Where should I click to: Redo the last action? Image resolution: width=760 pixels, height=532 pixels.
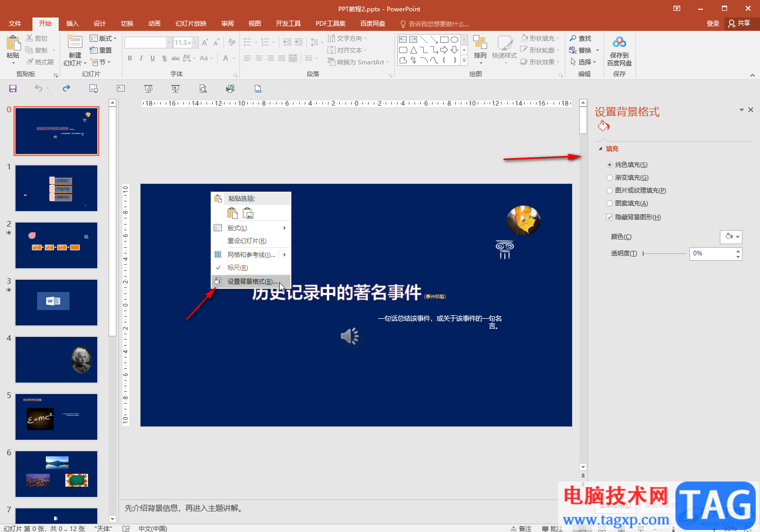tap(66, 89)
